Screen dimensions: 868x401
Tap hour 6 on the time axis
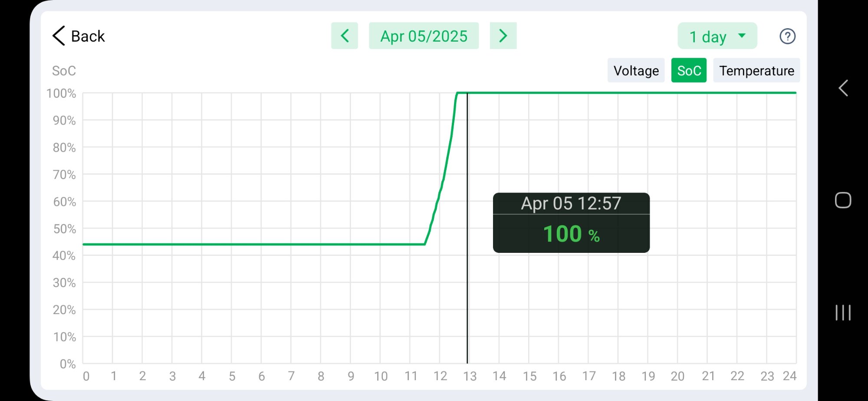[x=262, y=376]
